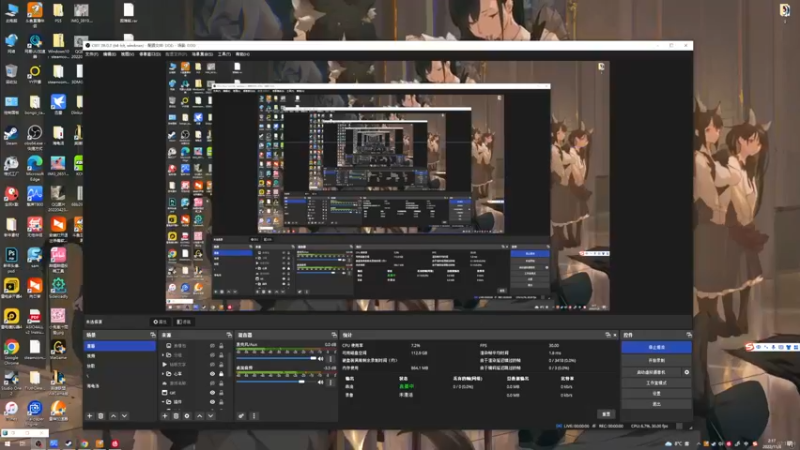The width and height of the screenshot is (800, 450).
Task: Delete the selected source with the Sources trash icon
Action: point(176,416)
